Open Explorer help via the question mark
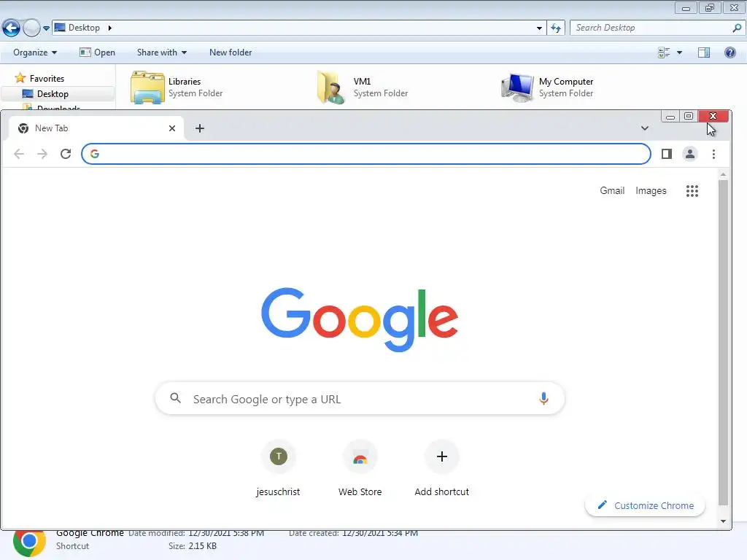Viewport: 747px width, 560px height. (729, 52)
